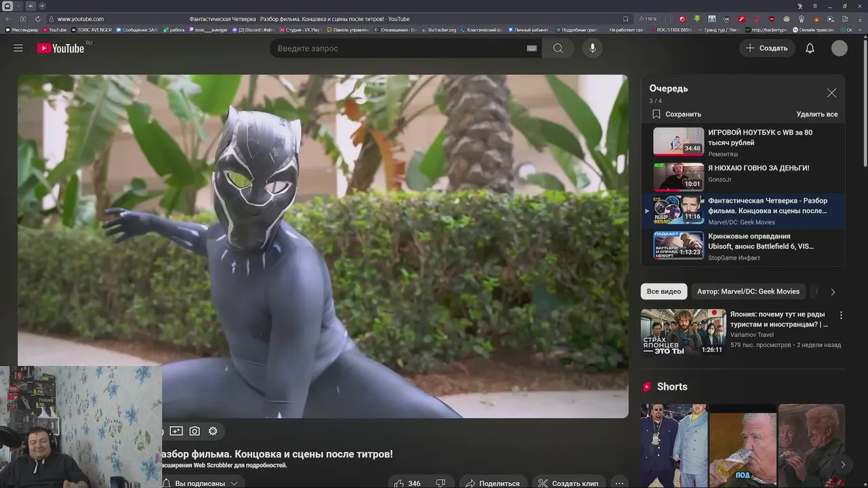Save the queue with Сохранить

point(677,114)
